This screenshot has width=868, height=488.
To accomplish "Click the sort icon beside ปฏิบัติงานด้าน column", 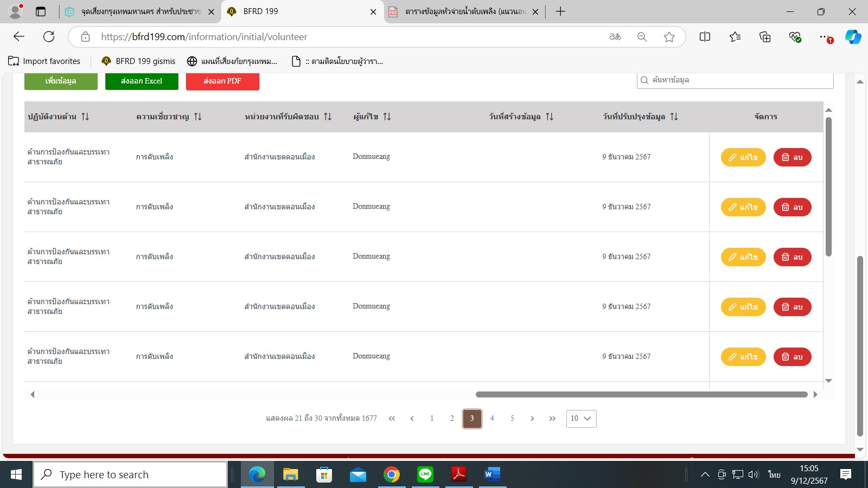I will pyautogui.click(x=85, y=117).
